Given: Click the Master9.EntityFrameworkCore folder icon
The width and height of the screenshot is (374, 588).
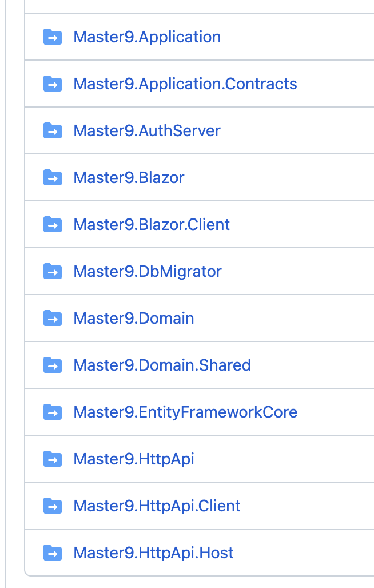Looking at the screenshot, I should [53, 412].
